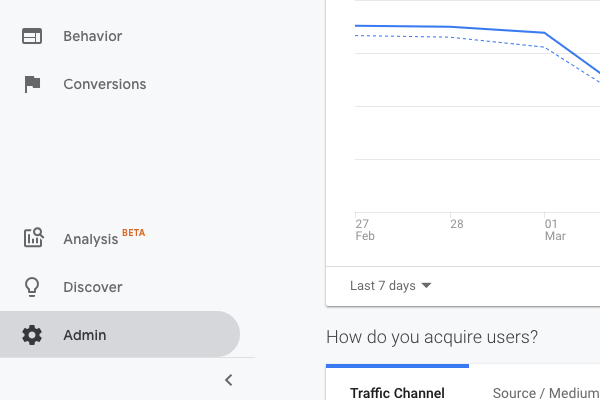The height and width of the screenshot is (400, 600).
Task: Click the Conversions flag icon
Action: (32, 84)
